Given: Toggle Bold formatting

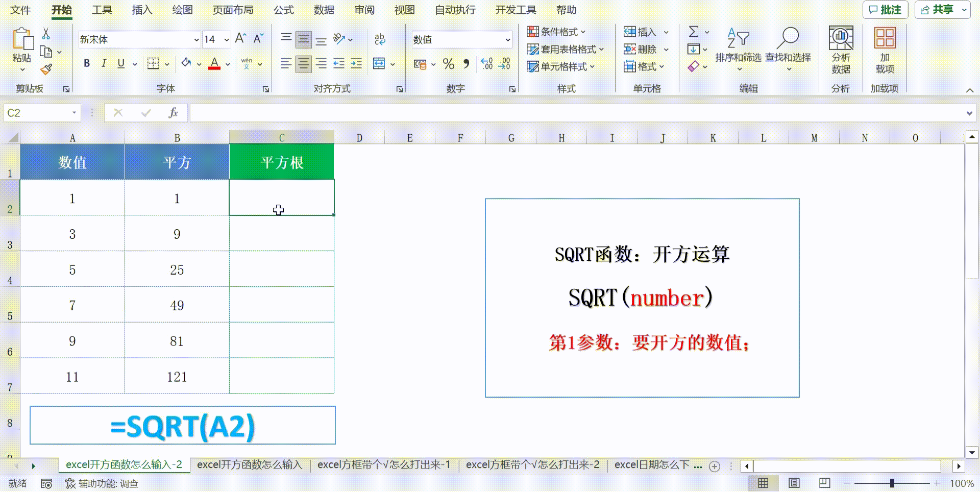Looking at the screenshot, I should pos(87,63).
